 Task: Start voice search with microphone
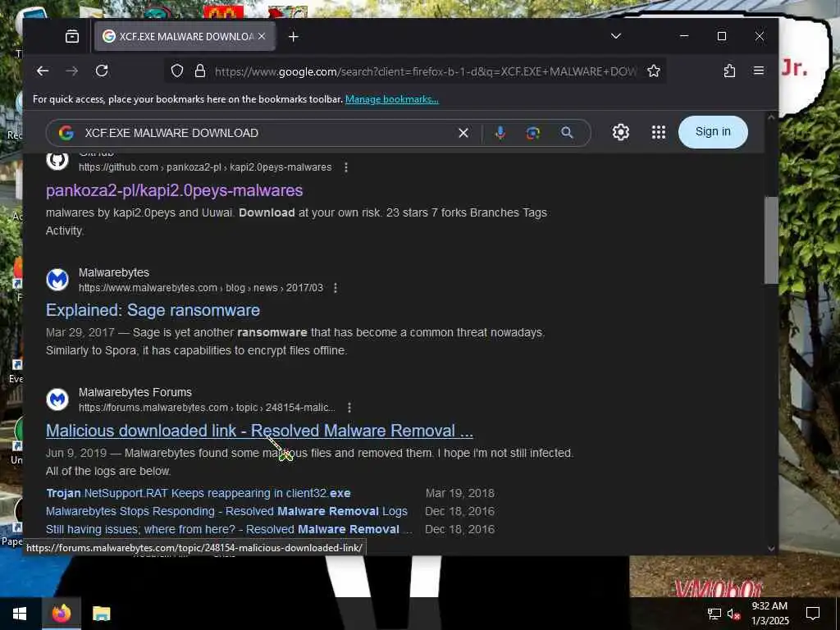pyautogui.click(x=500, y=133)
